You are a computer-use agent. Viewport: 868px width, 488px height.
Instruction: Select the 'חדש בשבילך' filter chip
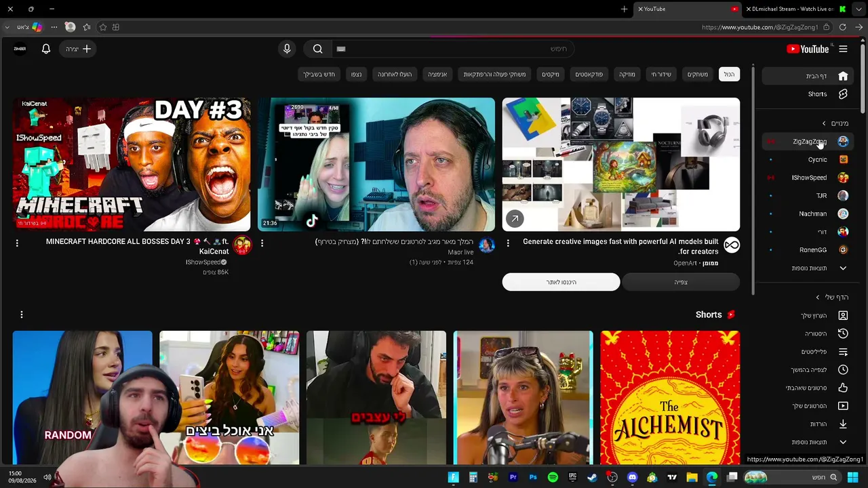319,75
